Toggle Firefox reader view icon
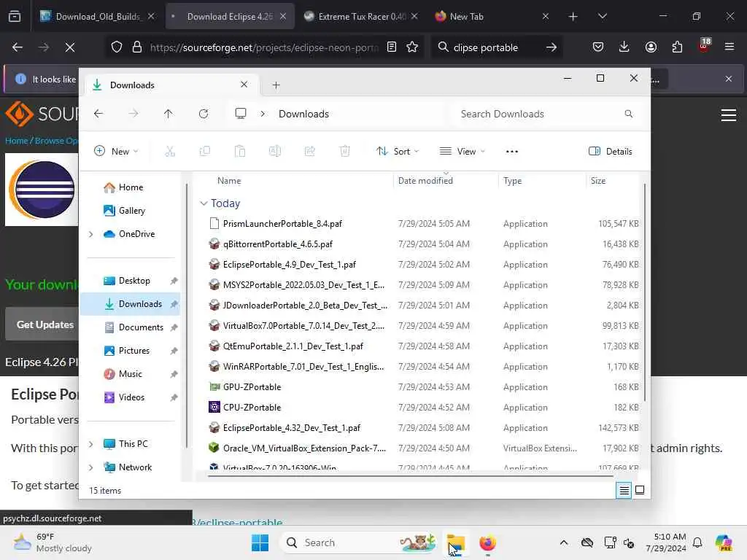 click(392, 47)
